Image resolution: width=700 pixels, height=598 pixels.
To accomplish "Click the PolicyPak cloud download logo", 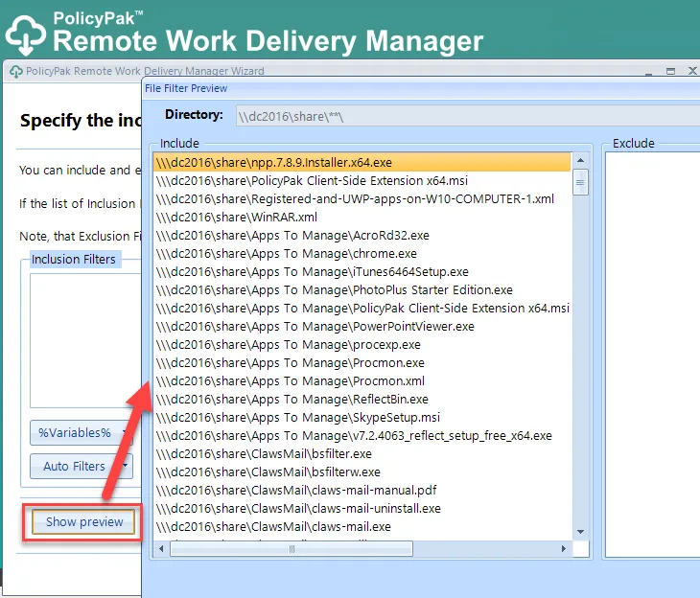I will [x=26, y=34].
